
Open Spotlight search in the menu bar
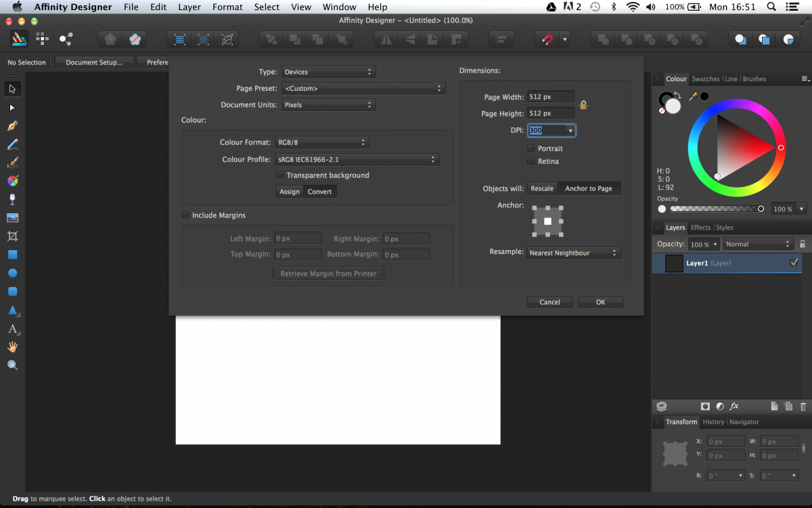772,7
